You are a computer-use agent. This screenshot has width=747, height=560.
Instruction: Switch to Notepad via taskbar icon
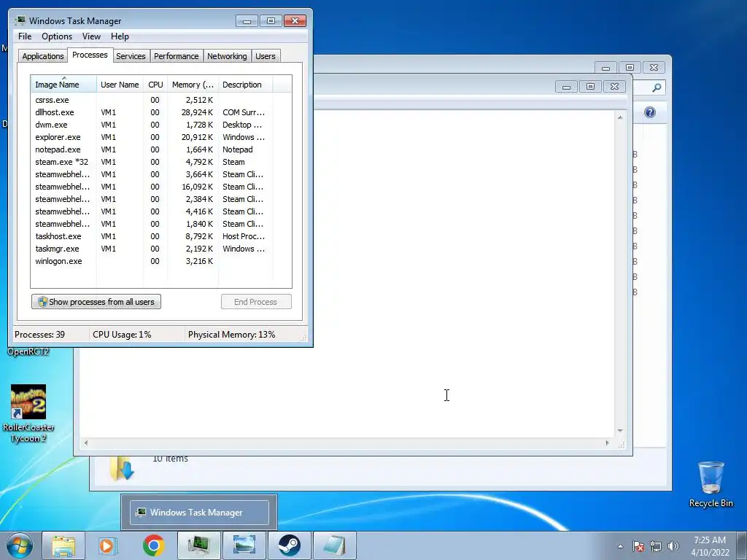point(334,545)
